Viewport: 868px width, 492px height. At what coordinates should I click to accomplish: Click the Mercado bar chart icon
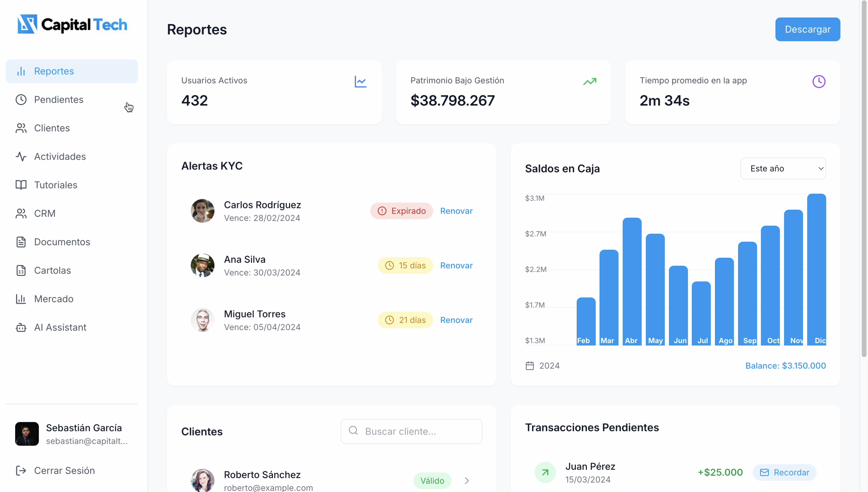[21, 299]
